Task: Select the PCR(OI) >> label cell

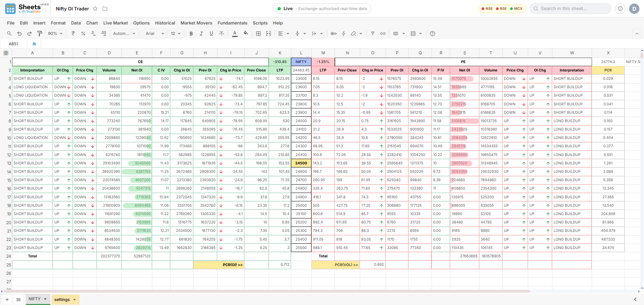Action: tap(218, 265)
